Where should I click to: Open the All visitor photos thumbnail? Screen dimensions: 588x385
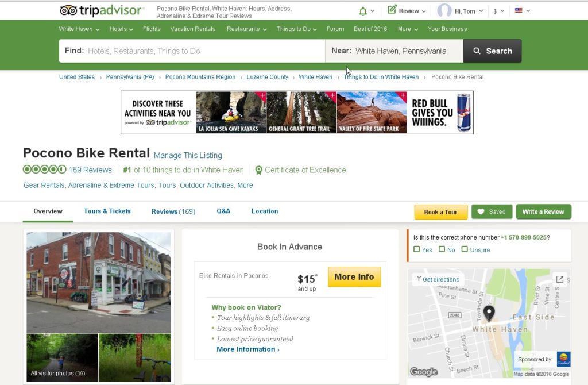pos(62,357)
